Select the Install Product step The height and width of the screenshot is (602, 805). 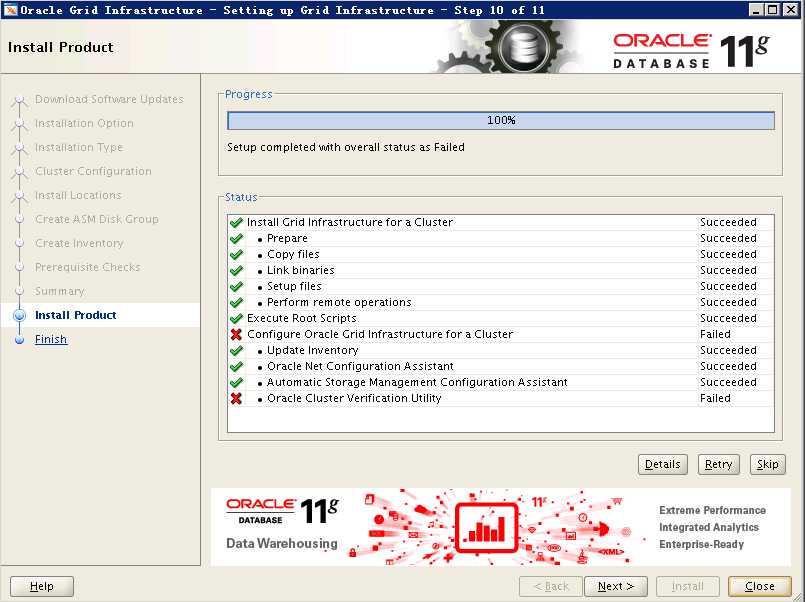pos(75,315)
